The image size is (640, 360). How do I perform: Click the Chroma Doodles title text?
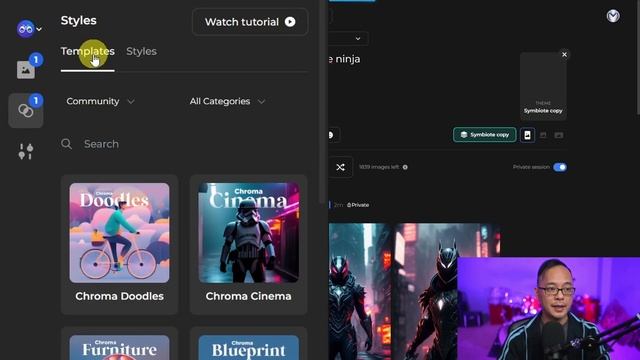tap(119, 296)
